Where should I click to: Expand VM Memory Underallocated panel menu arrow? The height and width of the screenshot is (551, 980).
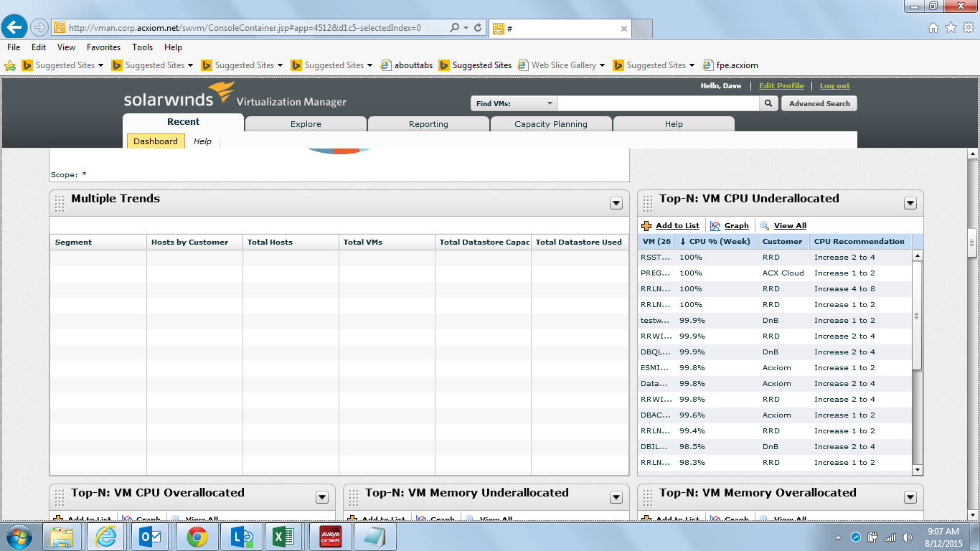616,497
